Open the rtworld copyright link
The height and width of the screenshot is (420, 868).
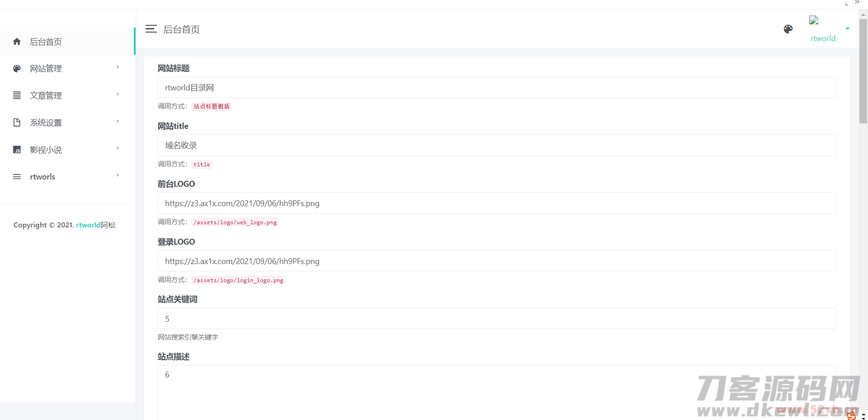[88, 225]
